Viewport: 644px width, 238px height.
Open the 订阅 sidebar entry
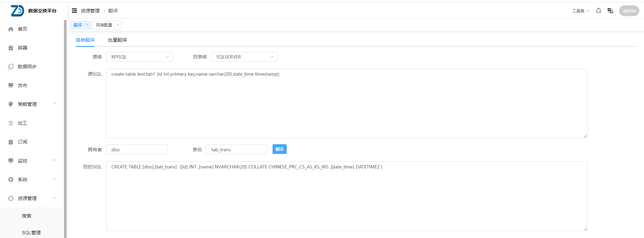(x=23, y=142)
